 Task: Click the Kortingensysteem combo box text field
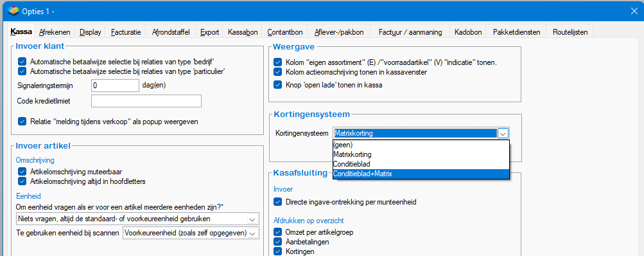tap(415, 133)
